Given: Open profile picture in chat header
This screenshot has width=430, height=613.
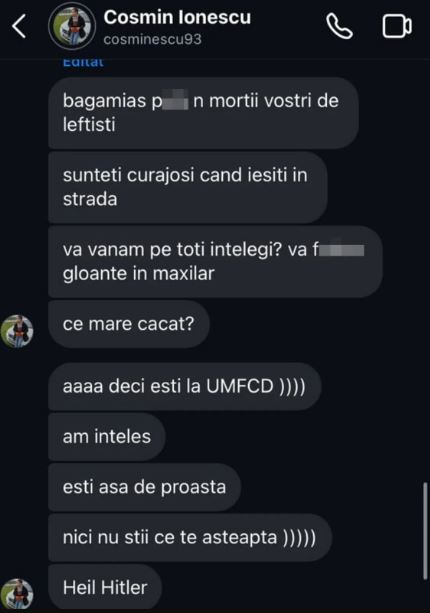Looking at the screenshot, I should tap(72, 26).
